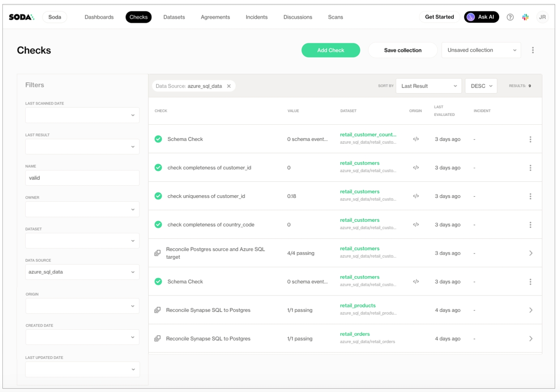Open the Unsaved collection dropdown
This screenshot has width=560, height=392.
pyautogui.click(x=481, y=50)
